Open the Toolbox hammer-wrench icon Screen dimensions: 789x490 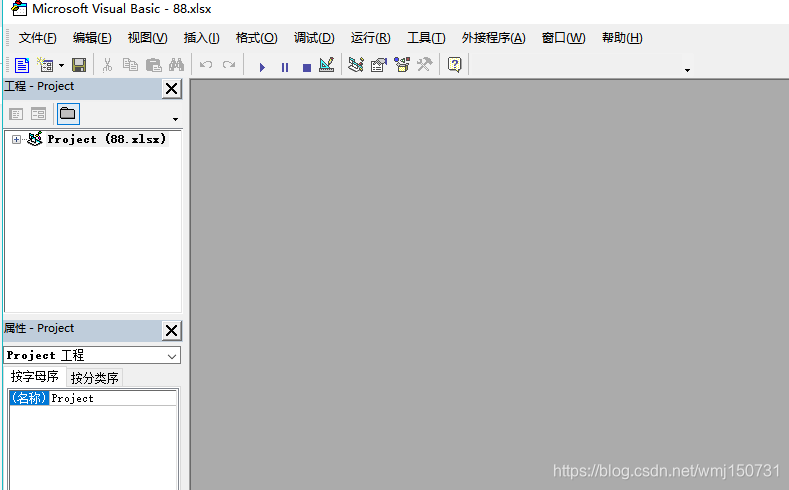point(425,64)
